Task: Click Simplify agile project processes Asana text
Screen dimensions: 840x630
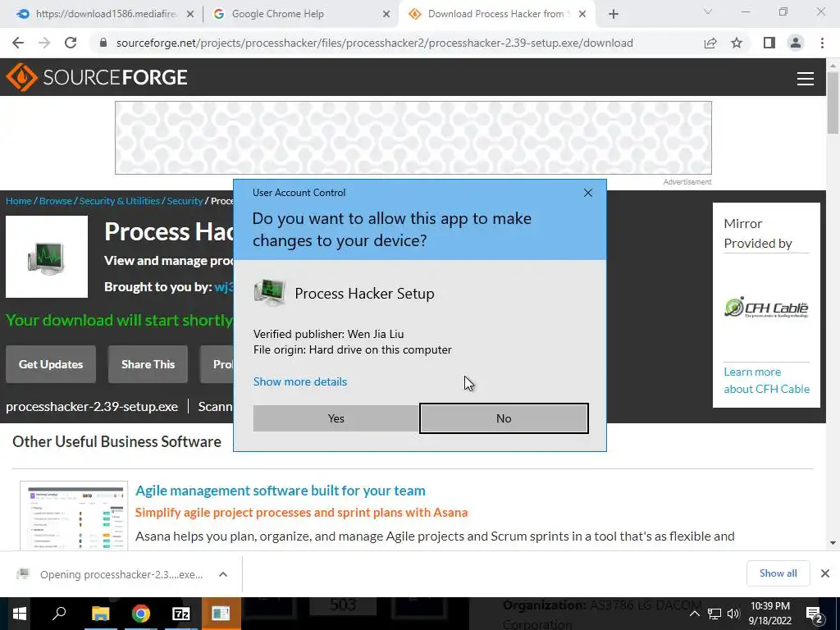Action: (302, 513)
